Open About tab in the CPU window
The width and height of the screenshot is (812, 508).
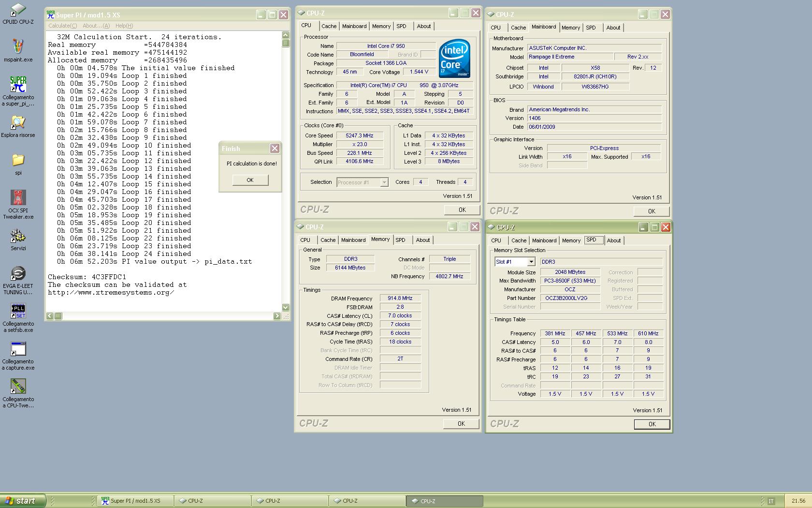click(424, 26)
